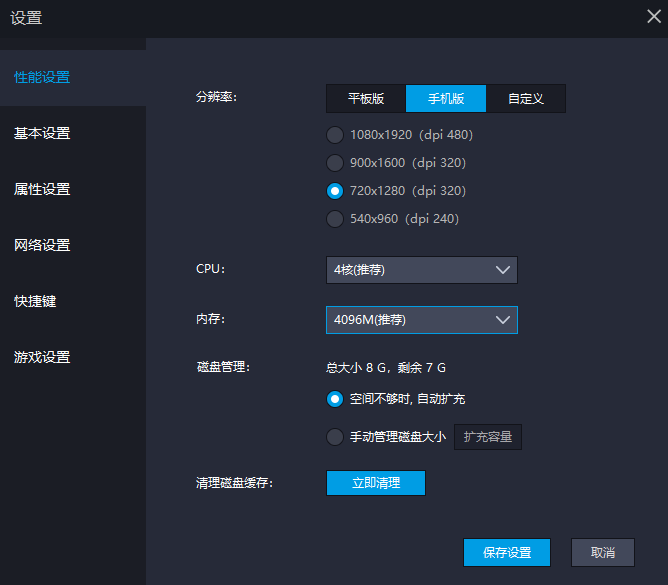This screenshot has width=668, height=585.
Task: Select 540x960 (dpi 240) resolution
Action: coord(335,219)
